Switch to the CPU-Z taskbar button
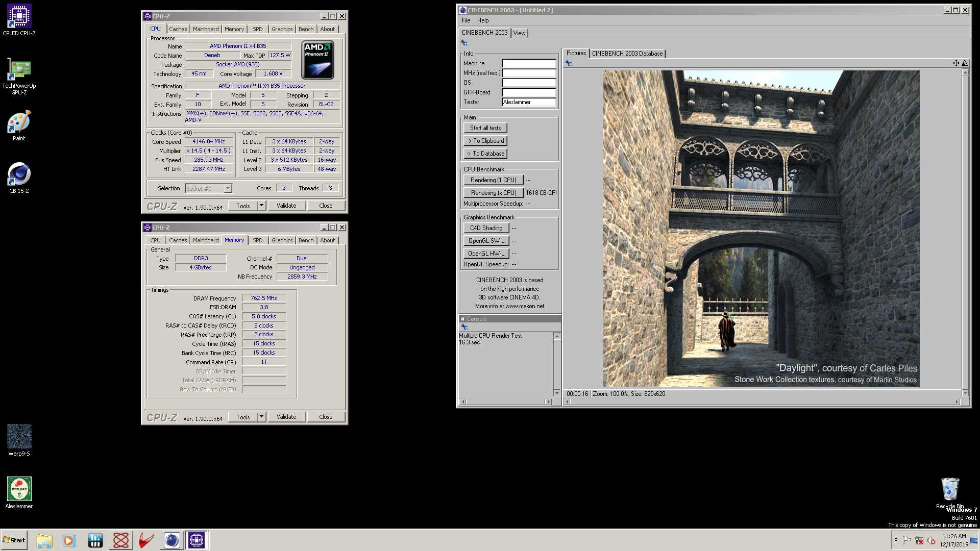Image resolution: width=980 pixels, height=551 pixels. pyautogui.click(x=197, y=540)
